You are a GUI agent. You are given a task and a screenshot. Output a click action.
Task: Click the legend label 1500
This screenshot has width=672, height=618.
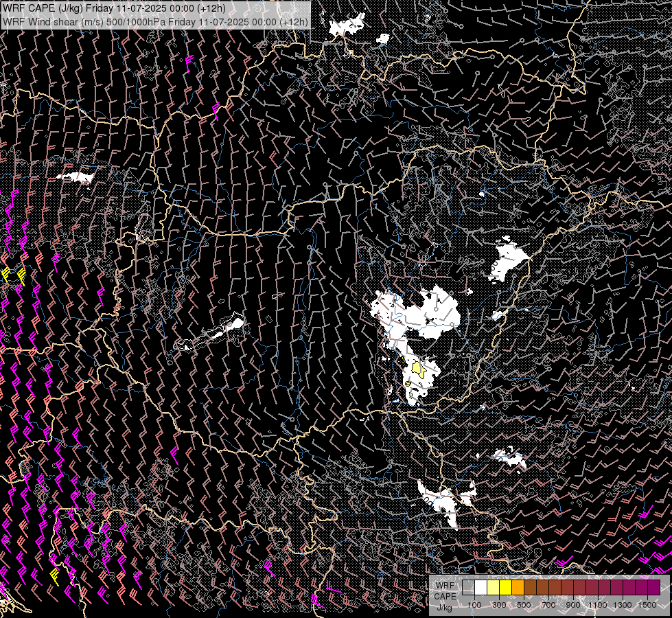pyautogui.click(x=647, y=605)
